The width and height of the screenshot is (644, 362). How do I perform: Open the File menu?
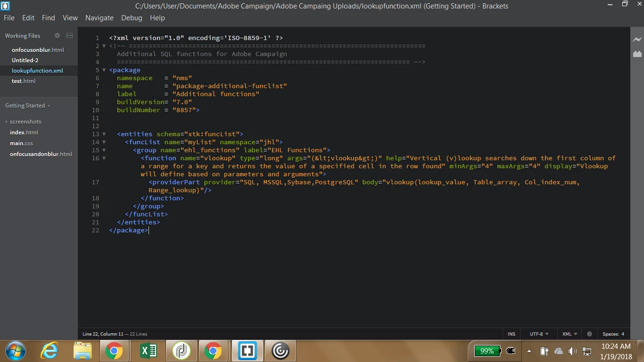point(9,18)
